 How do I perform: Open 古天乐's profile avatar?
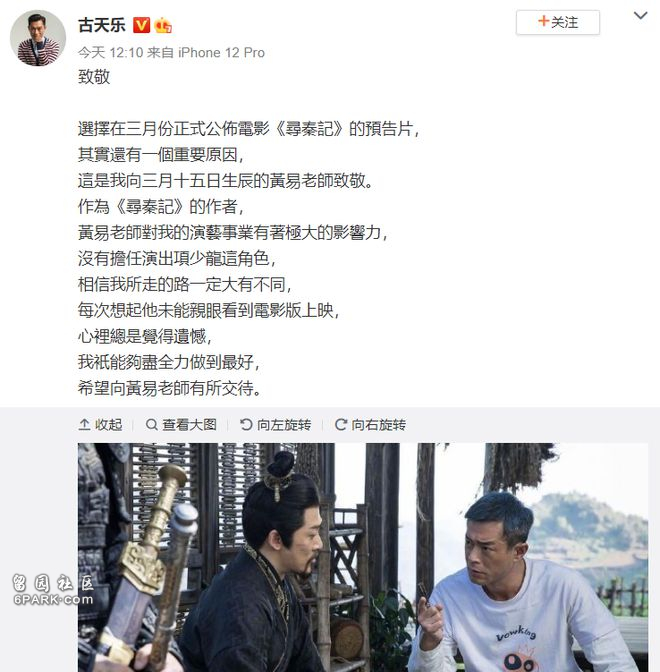coord(38,38)
